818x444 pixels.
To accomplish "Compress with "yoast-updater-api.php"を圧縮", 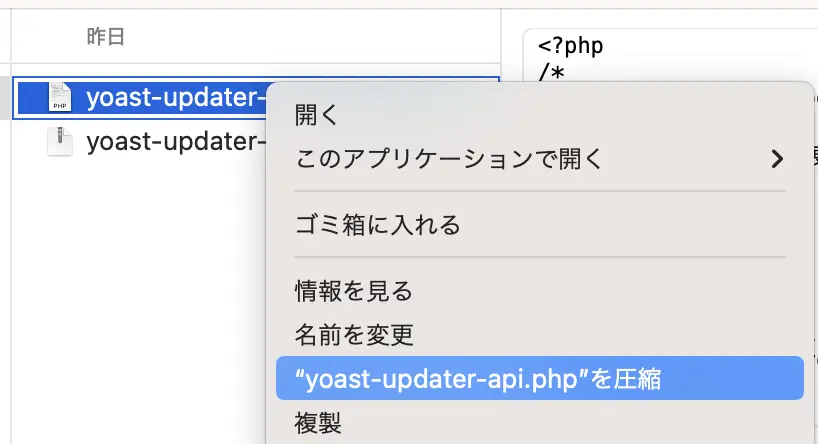I will 539,378.
